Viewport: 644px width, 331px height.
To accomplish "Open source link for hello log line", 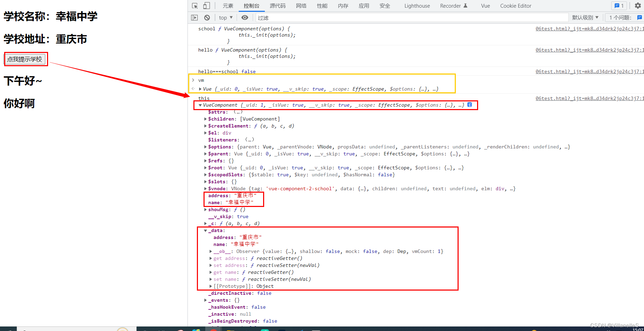I will tap(590, 50).
